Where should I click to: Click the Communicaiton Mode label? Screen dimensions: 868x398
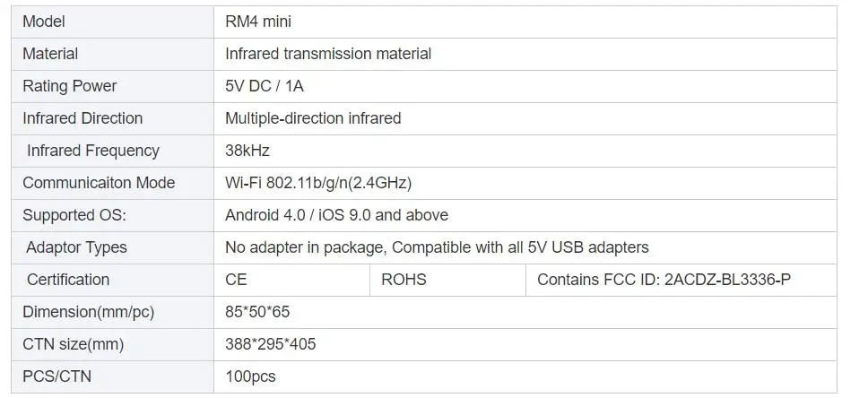tap(99, 183)
